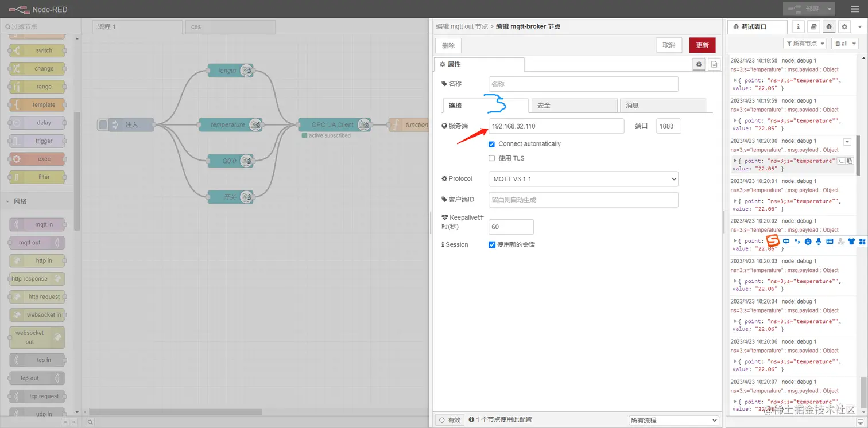The width and height of the screenshot is (868, 428).
Task: Enable the 使用 TLS checkbox
Action: (491, 158)
